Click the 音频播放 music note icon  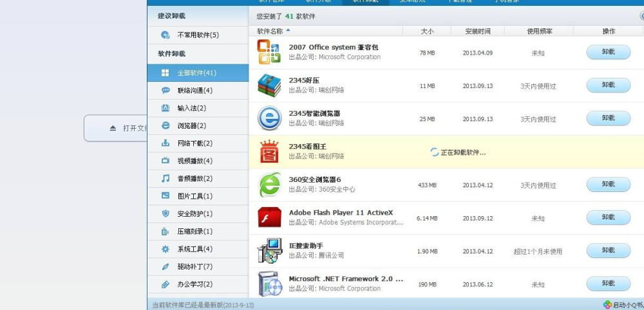166,178
